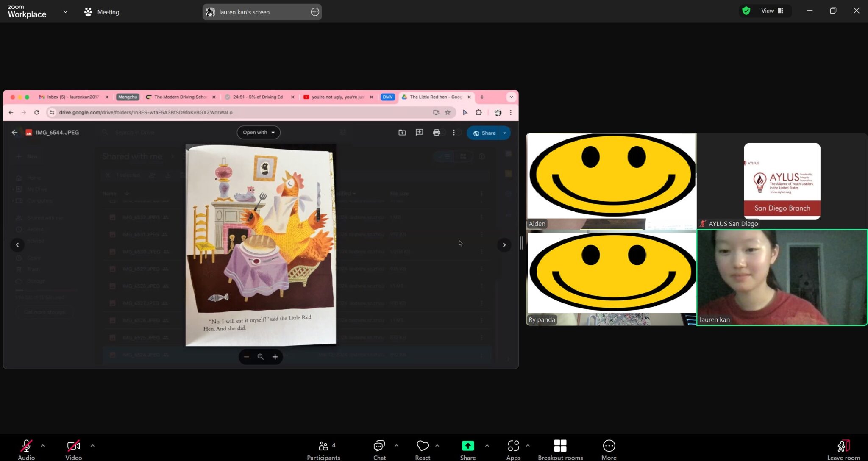Image resolution: width=868 pixels, height=461 pixels.
Task: Open the Zoom Workplace dropdown chevron
Action: [65, 12]
